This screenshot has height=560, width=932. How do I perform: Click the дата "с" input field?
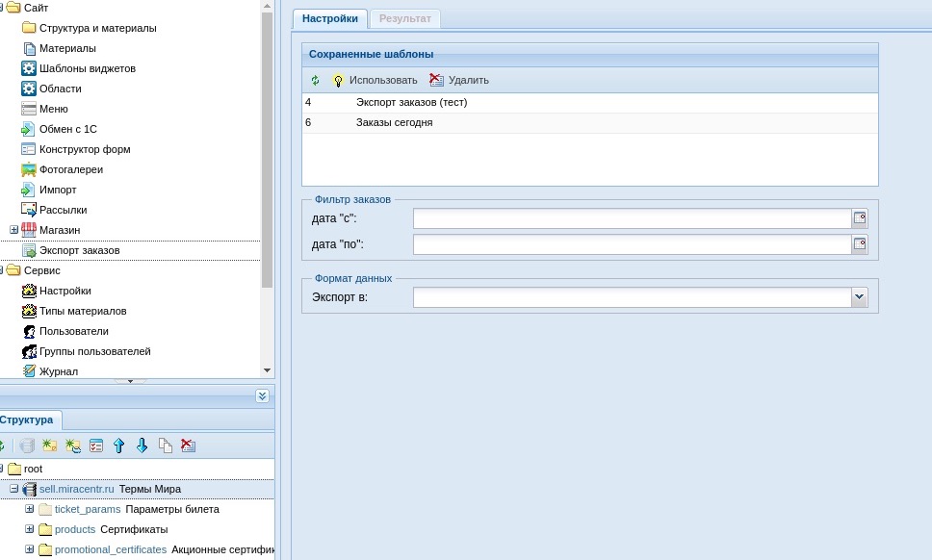[632, 218]
